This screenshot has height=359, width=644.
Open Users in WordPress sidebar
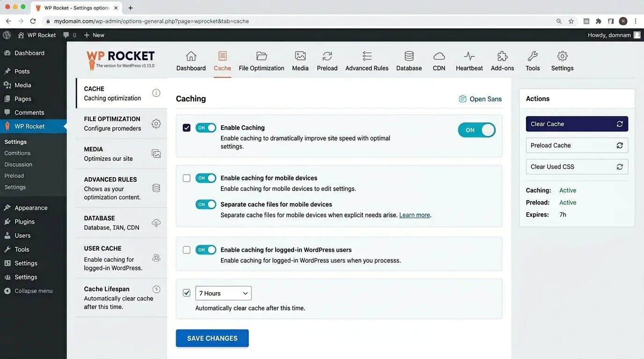[x=22, y=236]
